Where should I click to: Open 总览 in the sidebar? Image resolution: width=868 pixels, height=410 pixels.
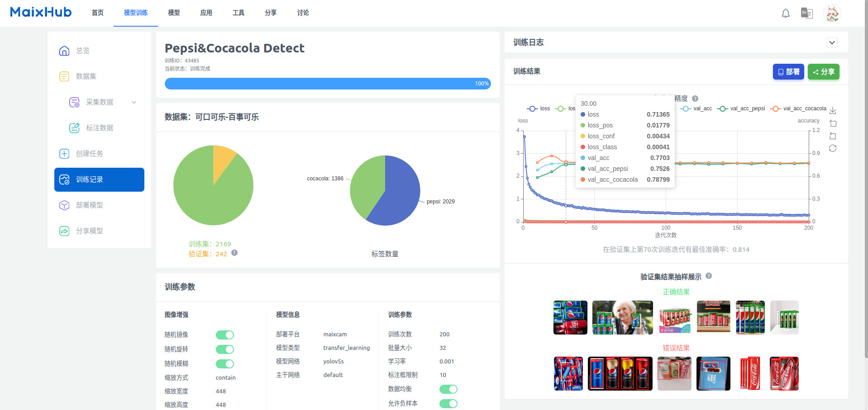(99, 51)
